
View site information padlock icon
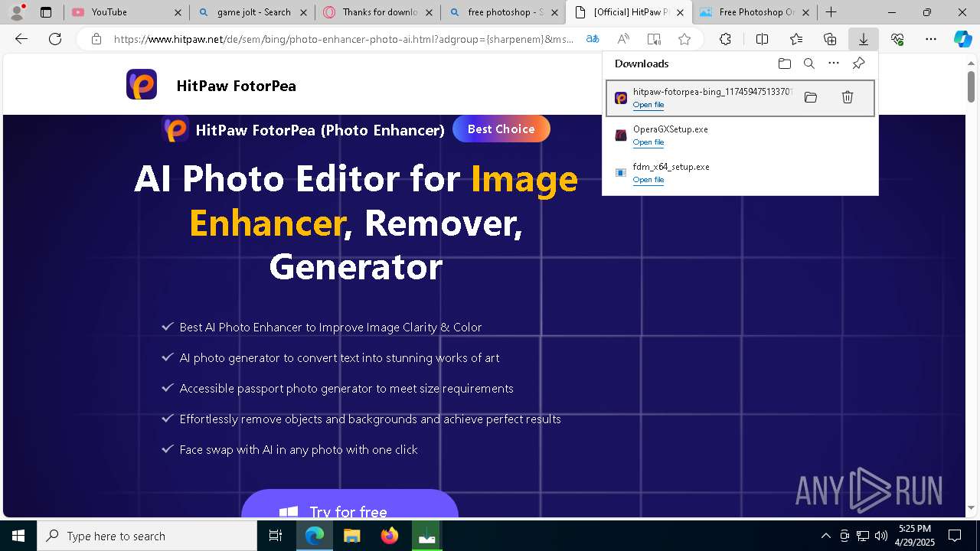tap(96, 39)
